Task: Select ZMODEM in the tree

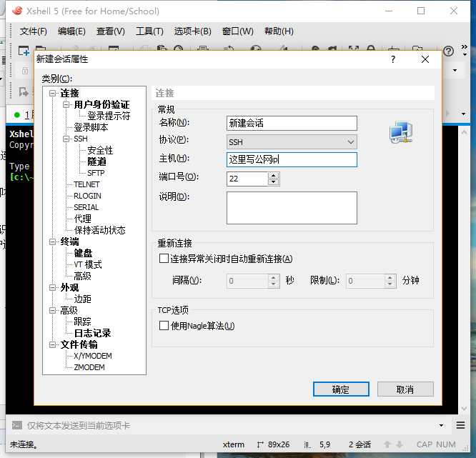Action: click(x=89, y=367)
